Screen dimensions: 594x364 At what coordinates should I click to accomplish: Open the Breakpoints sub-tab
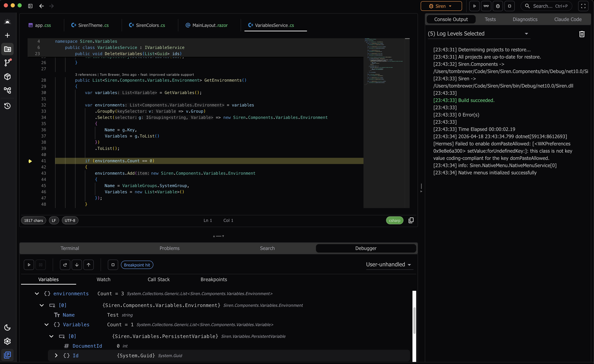tap(214, 279)
